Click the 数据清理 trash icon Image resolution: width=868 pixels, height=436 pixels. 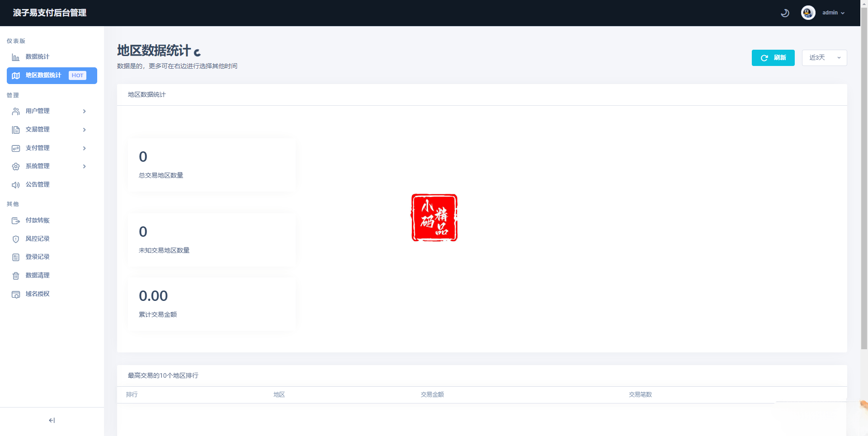point(16,276)
